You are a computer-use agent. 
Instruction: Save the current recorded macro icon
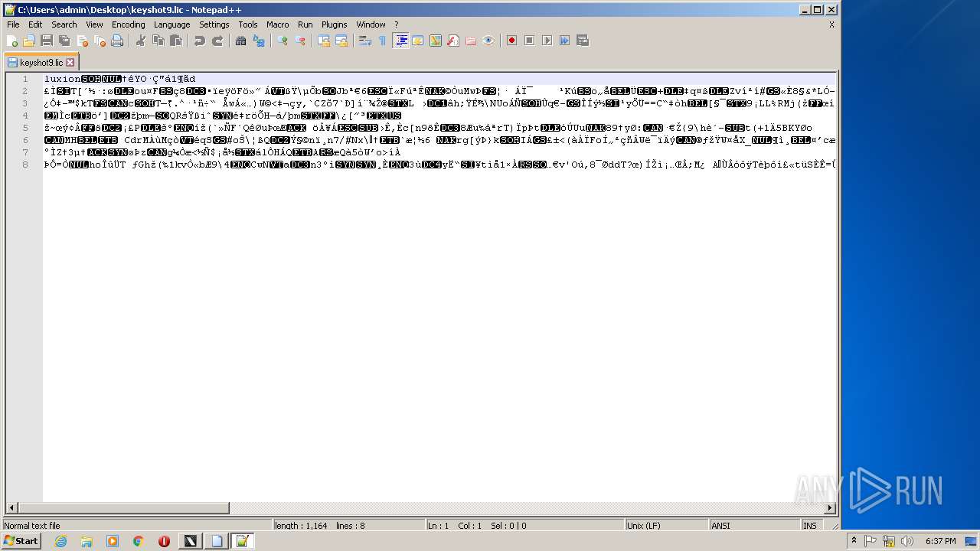click(582, 41)
